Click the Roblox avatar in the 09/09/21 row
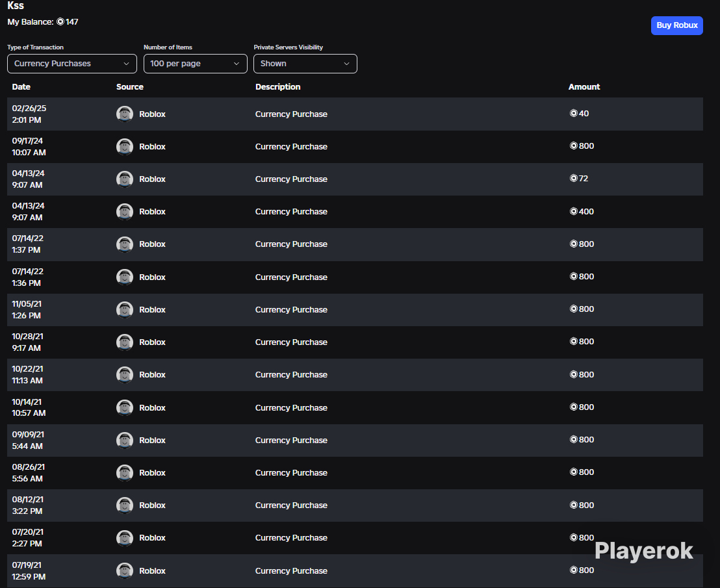The width and height of the screenshot is (720, 588). point(125,441)
